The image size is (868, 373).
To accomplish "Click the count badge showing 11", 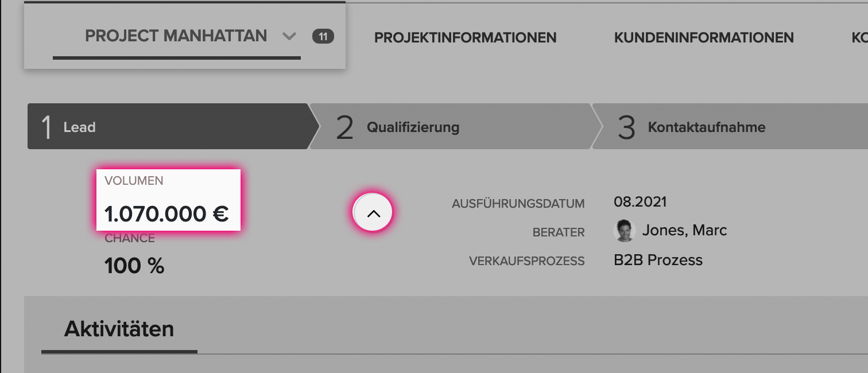I will click(323, 37).
